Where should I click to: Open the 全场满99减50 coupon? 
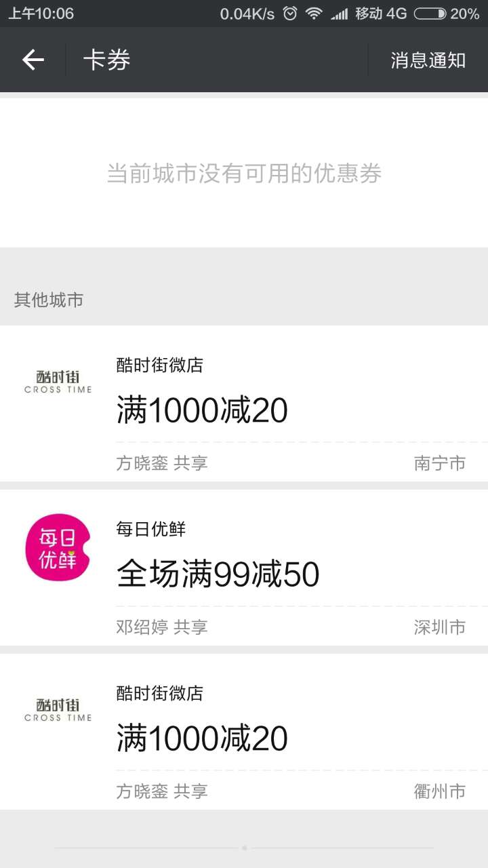pos(218,575)
